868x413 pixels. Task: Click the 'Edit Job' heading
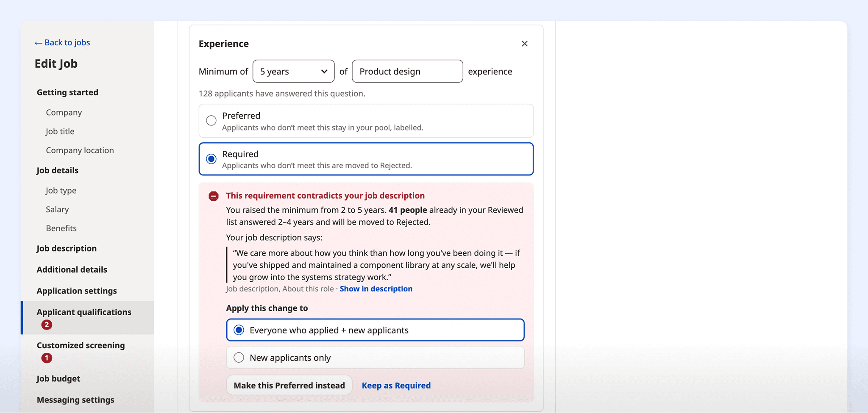(x=56, y=64)
